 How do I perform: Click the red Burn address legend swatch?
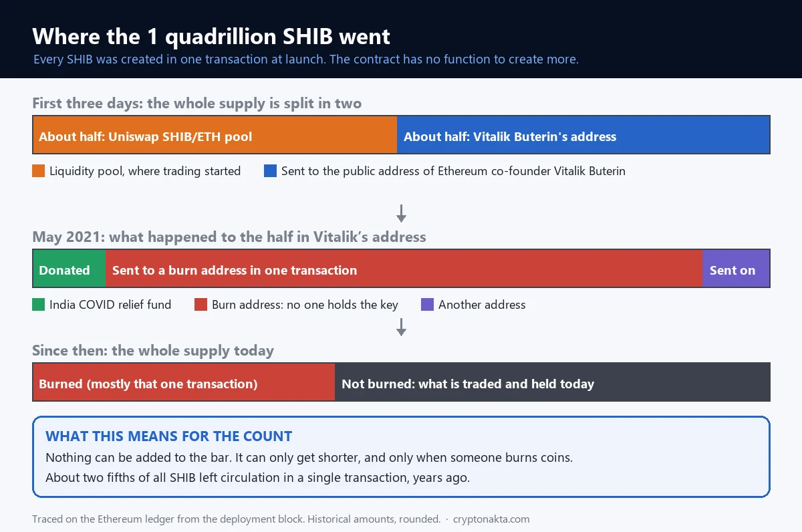(201, 305)
